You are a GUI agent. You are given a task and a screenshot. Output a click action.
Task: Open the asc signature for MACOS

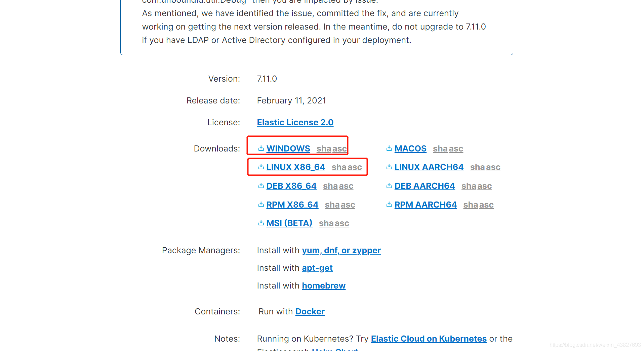tap(456, 148)
